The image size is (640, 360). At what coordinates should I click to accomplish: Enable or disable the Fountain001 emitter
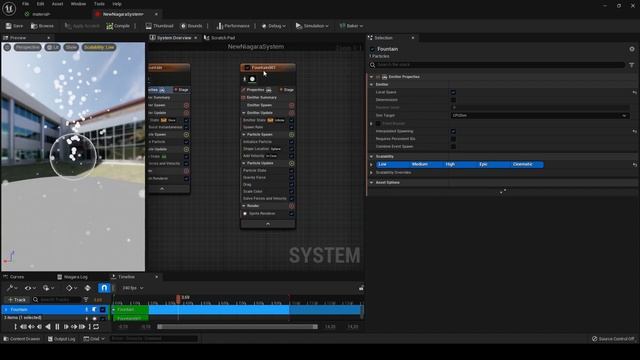coord(247,67)
